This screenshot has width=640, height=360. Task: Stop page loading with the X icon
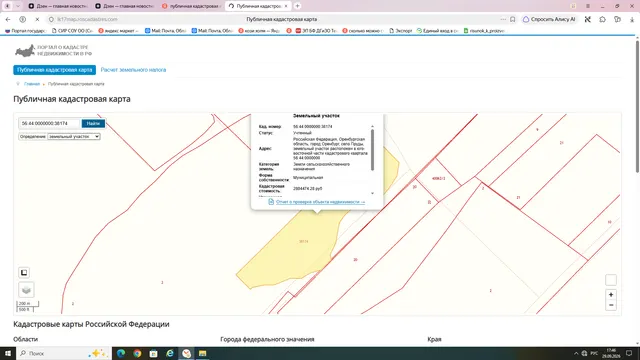pyautogui.click(x=37, y=19)
